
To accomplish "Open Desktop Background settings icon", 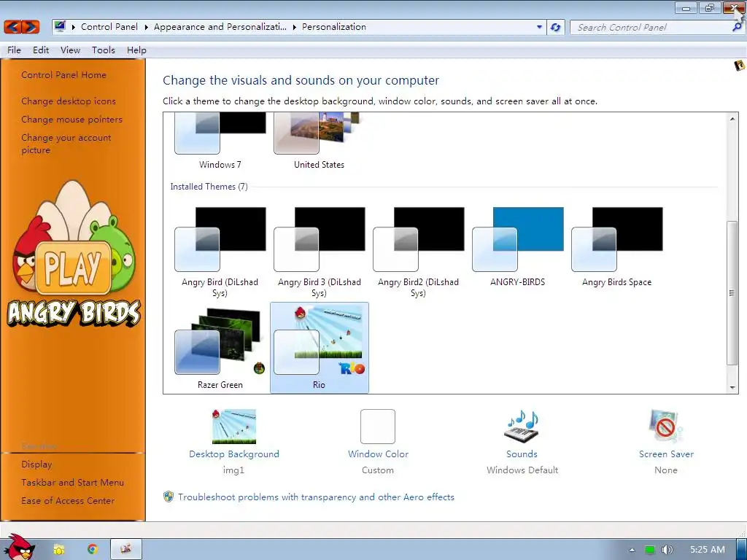I will pos(234,427).
